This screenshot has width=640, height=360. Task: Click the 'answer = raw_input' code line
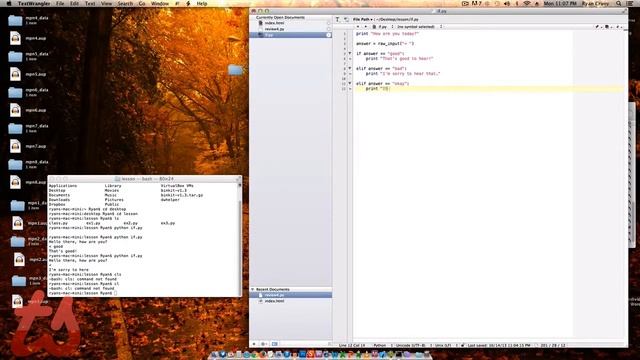click(x=385, y=44)
